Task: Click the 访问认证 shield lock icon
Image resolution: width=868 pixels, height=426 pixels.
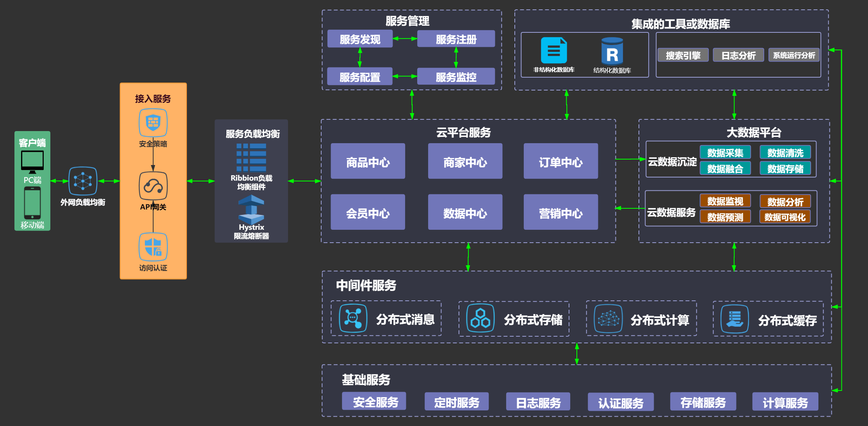Action: [x=153, y=247]
